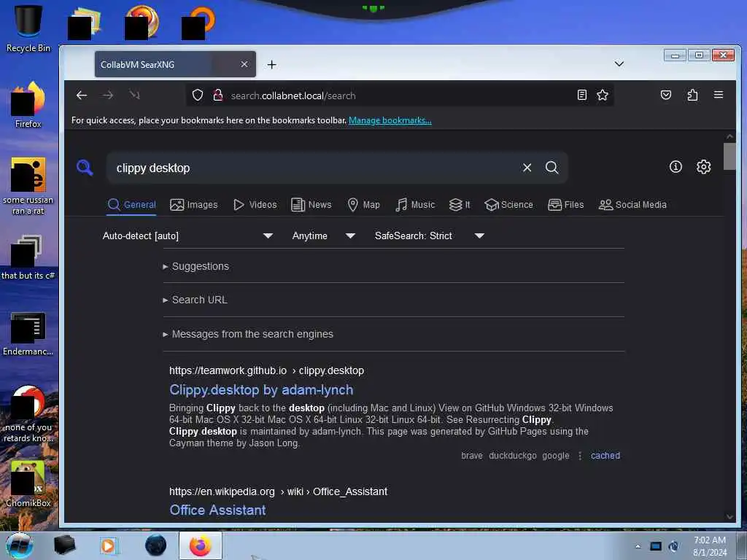Open the Auto-detect language dropdown
The height and width of the screenshot is (560, 747).
tap(187, 236)
